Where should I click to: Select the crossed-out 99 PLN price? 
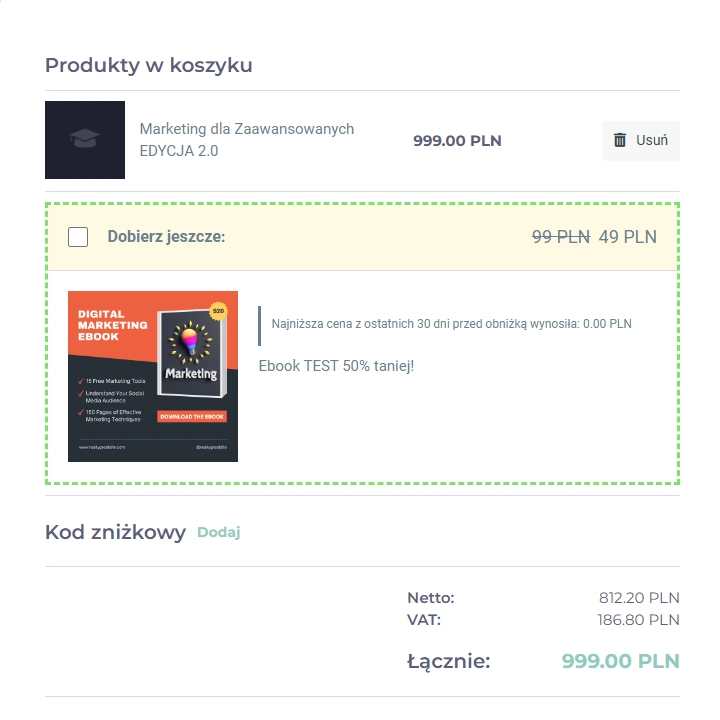tap(561, 237)
